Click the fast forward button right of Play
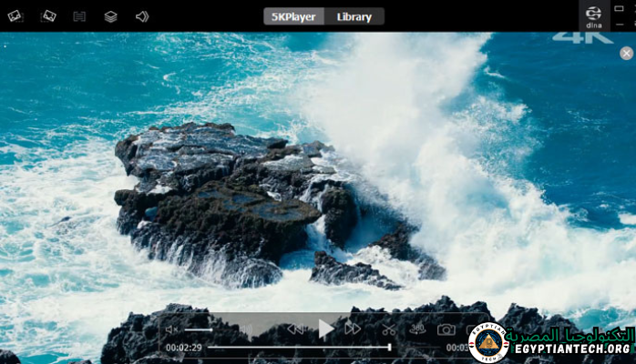 tap(353, 329)
